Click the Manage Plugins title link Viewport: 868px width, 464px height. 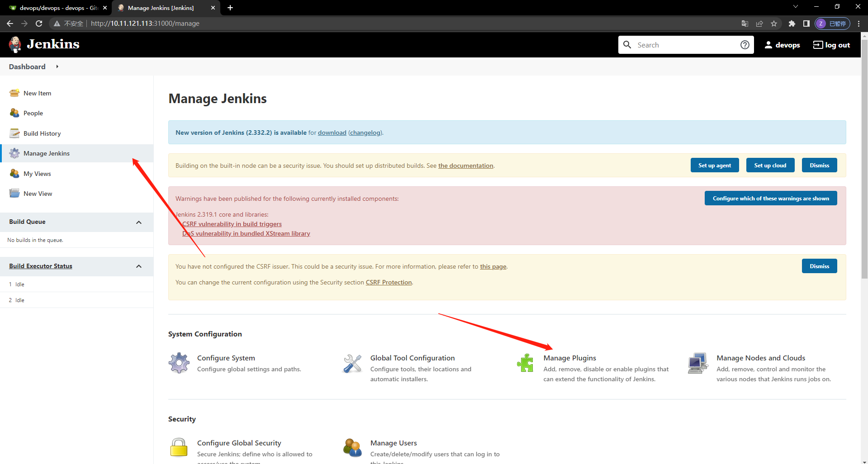(569, 358)
